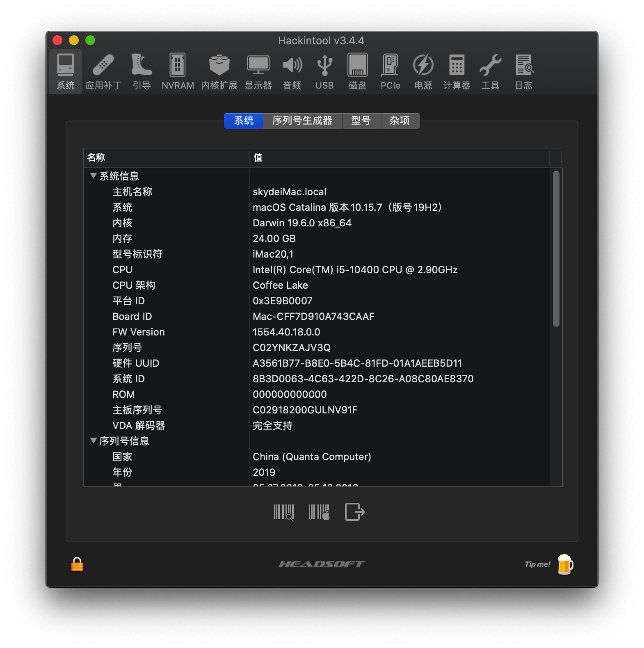Screen dimensions: 644x648
Task: Select the VDA 解码器 row
Action: click(x=316, y=425)
